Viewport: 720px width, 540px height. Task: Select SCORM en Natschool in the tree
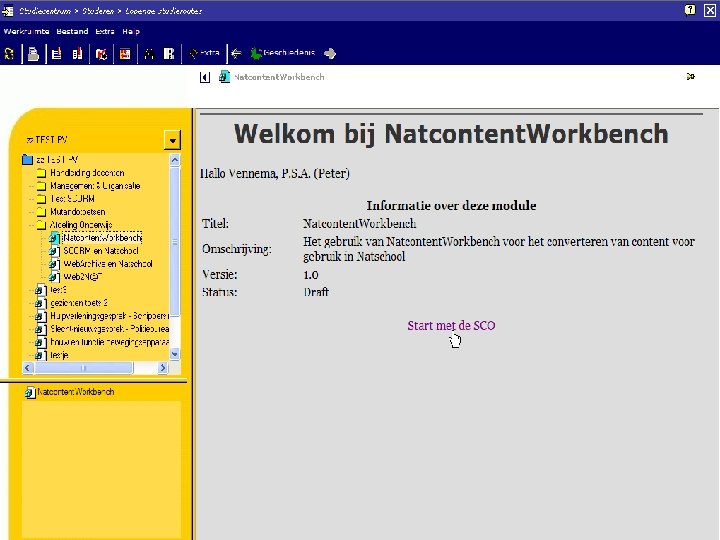pos(94,251)
